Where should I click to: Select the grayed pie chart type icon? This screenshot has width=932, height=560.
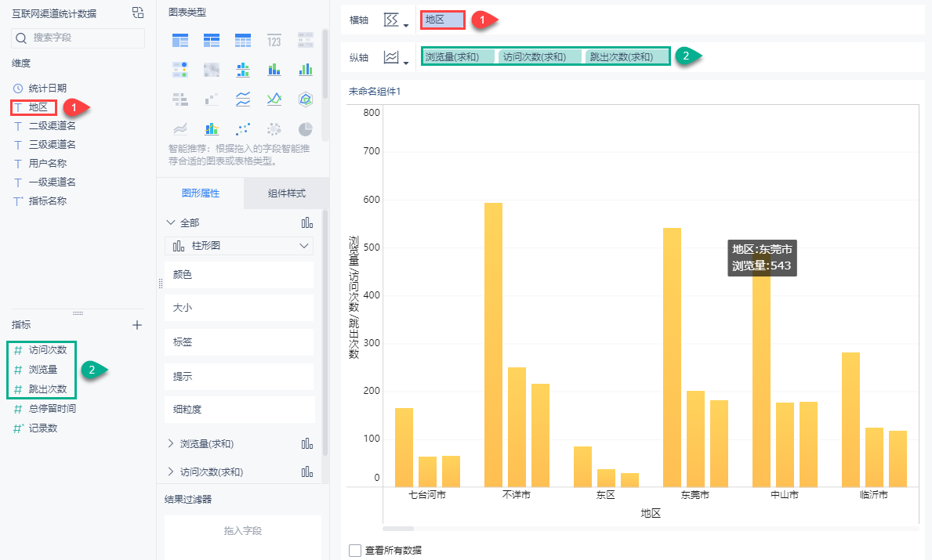(x=306, y=129)
